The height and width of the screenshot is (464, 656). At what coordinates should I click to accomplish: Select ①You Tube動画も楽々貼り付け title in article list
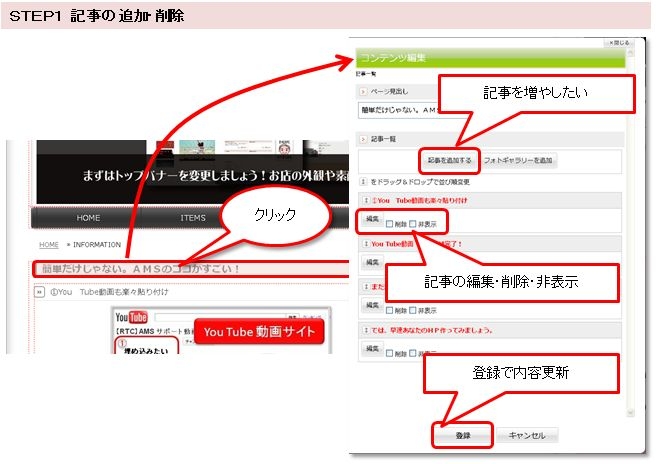click(420, 201)
